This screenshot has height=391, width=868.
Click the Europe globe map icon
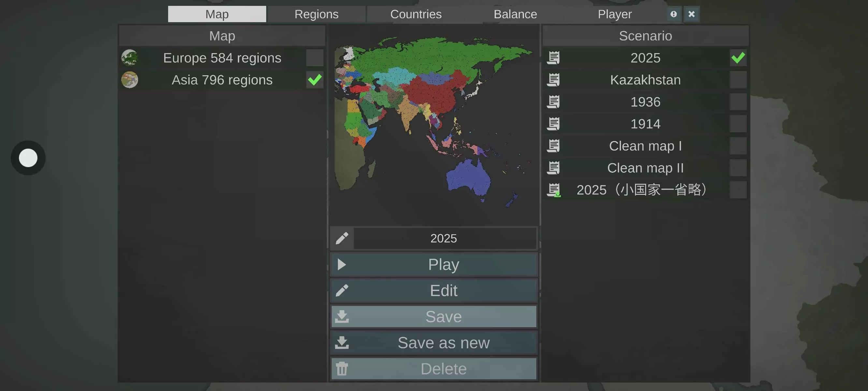click(x=129, y=58)
